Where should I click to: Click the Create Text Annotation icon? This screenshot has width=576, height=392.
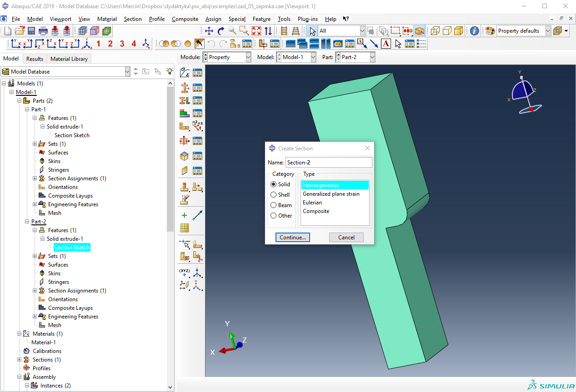[x=386, y=44]
